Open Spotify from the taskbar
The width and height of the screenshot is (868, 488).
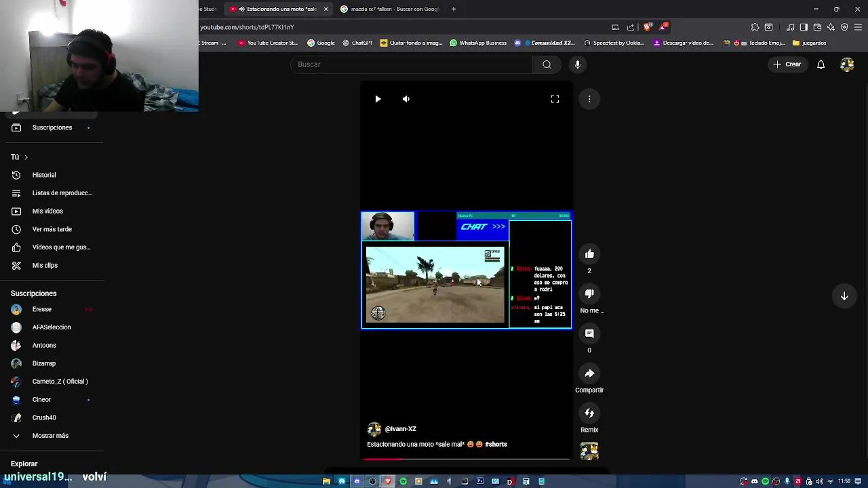[403, 481]
